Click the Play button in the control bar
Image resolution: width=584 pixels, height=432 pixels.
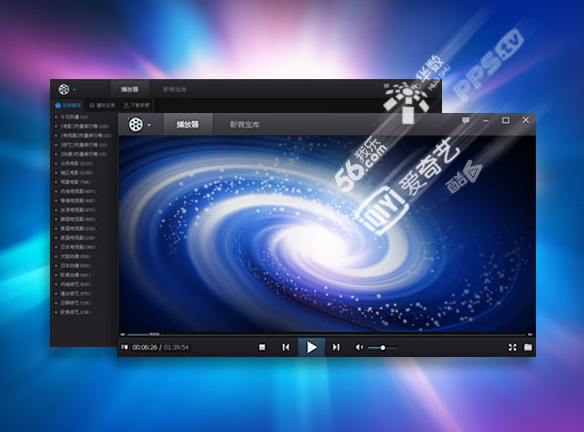311,347
